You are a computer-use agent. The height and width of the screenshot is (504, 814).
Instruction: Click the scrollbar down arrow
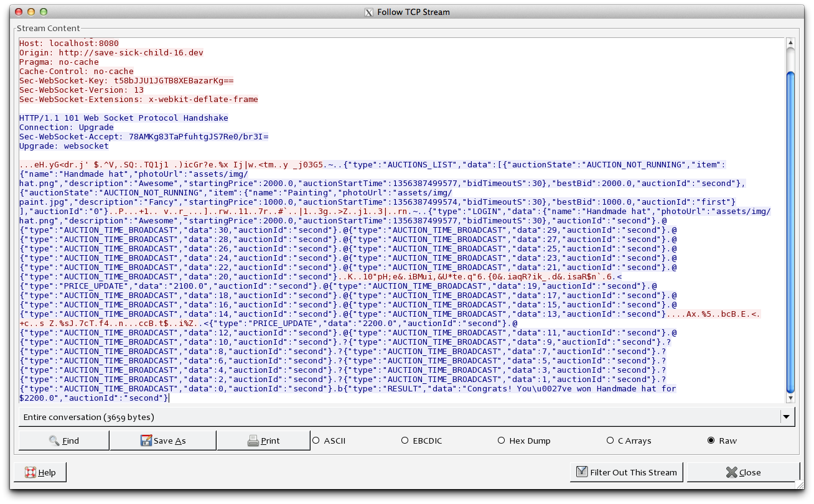pyautogui.click(x=790, y=398)
